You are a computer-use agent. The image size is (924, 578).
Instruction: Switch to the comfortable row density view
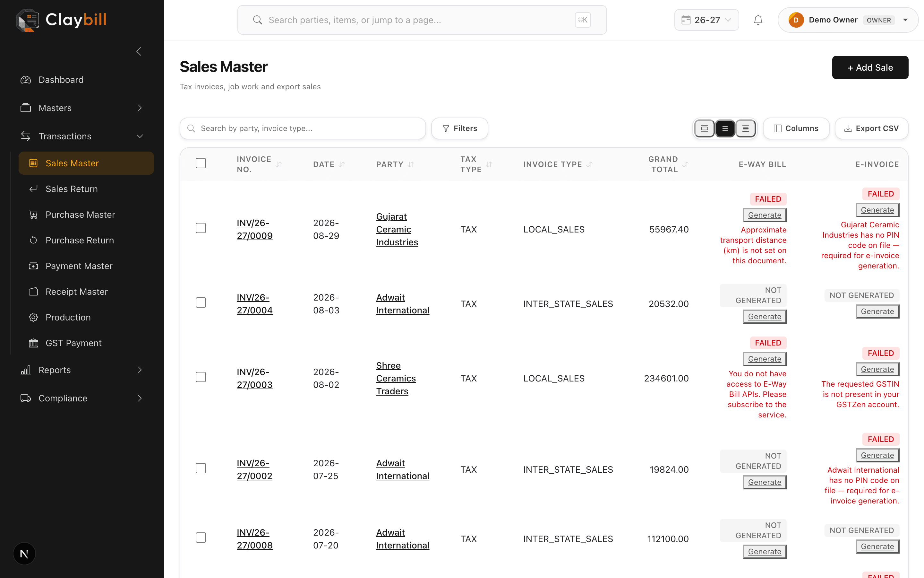(x=705, y=128)
